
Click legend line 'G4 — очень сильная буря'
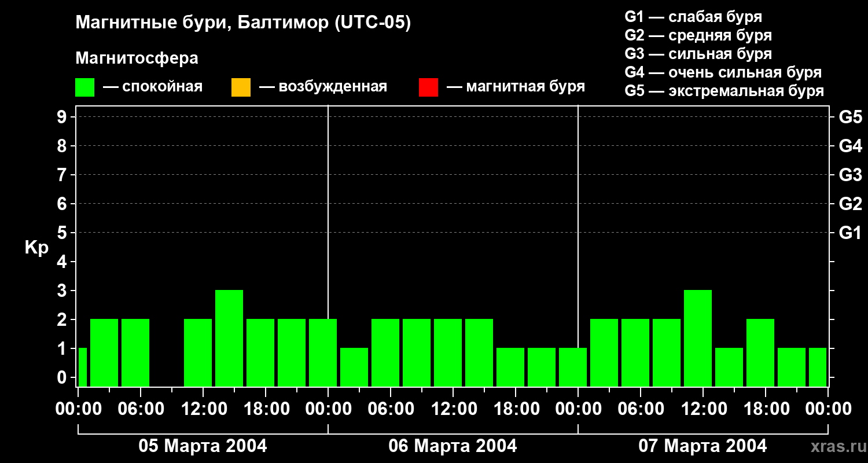[723, 72]
